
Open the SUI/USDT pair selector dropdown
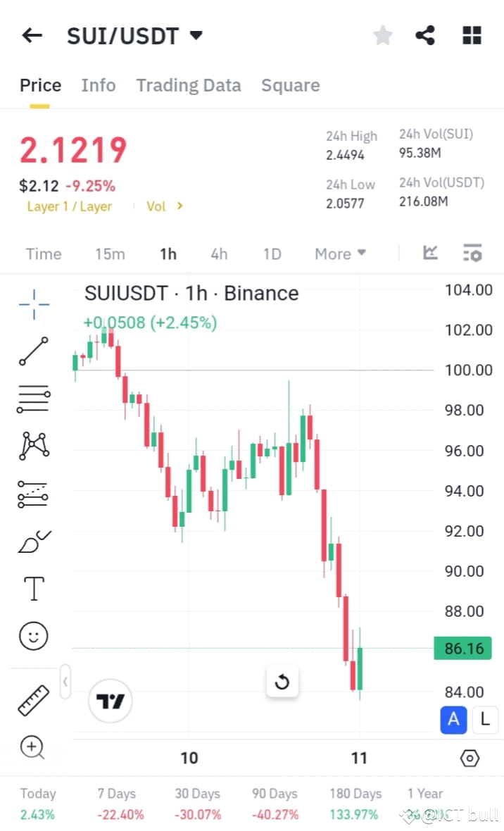tap(196, 35)
